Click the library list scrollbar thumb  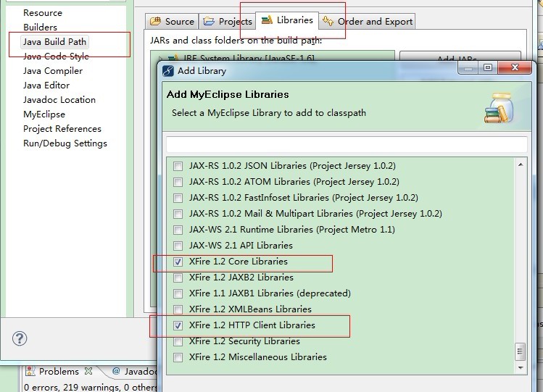(520, 351)
